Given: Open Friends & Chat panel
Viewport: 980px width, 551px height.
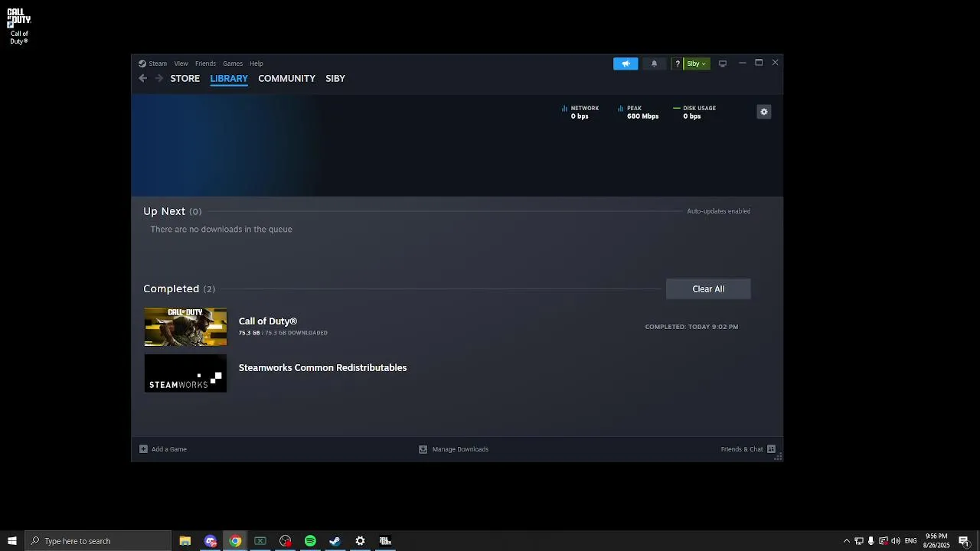Looking at the screenshot, I should [748, 449].
